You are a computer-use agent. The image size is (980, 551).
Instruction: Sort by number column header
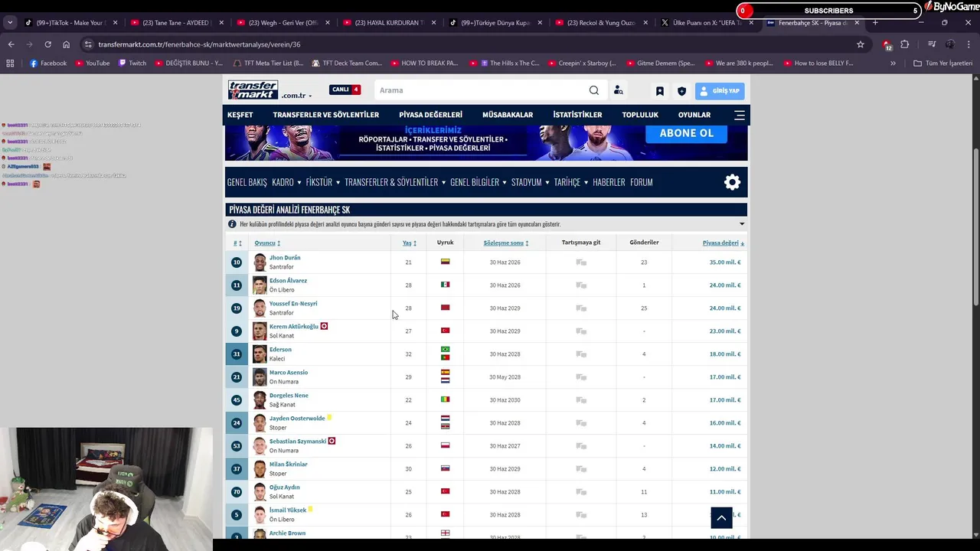tap(237, 243)
